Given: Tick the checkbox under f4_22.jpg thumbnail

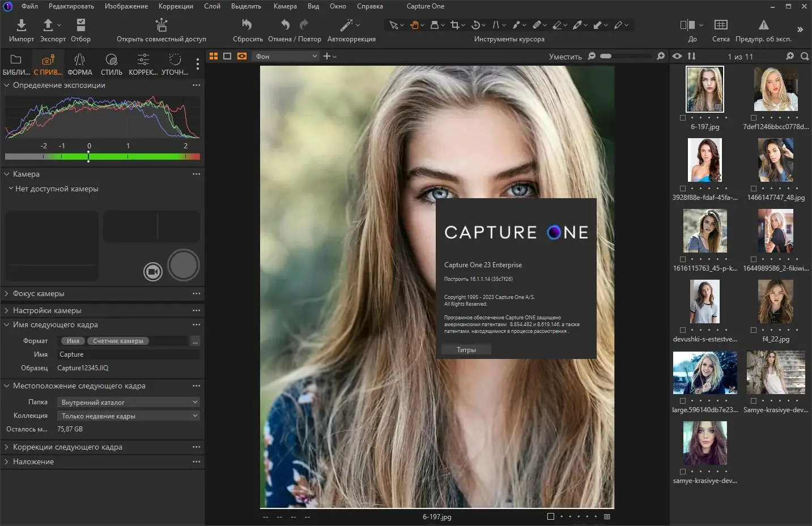Looking at the screenshot, I should [x=754, y=330].
